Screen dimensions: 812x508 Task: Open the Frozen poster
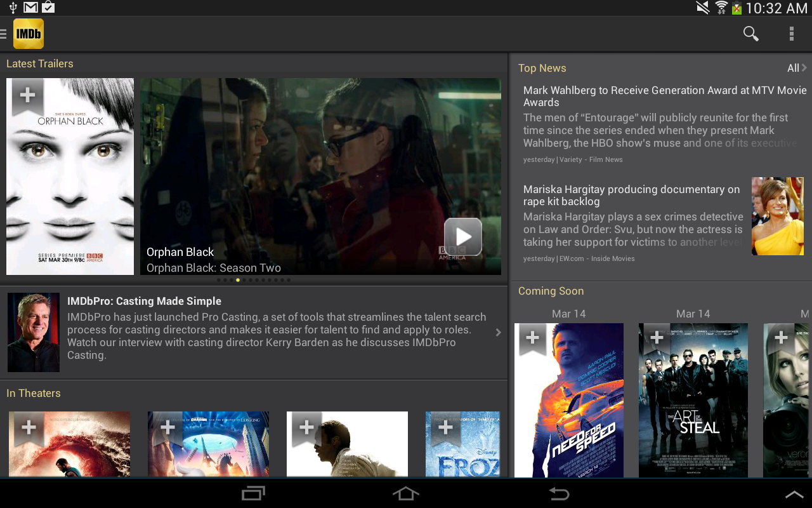[462, 444]
